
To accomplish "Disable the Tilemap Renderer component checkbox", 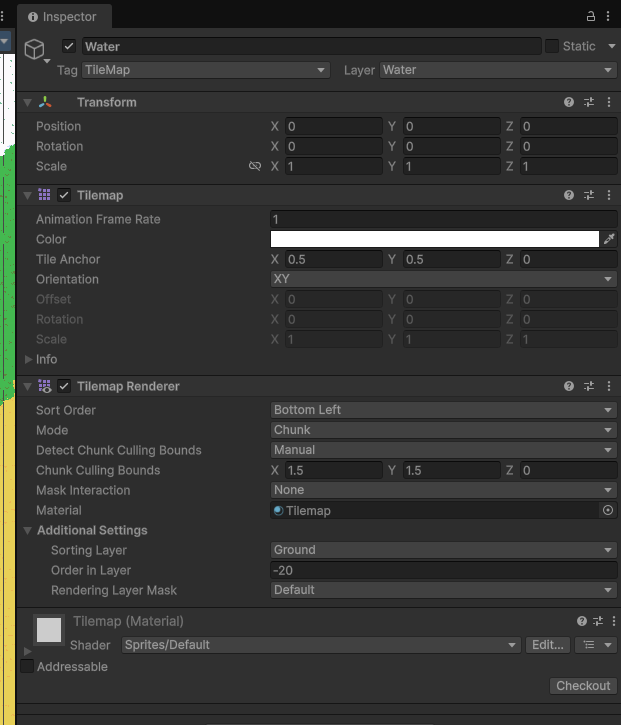I will [x=64, y=386].
